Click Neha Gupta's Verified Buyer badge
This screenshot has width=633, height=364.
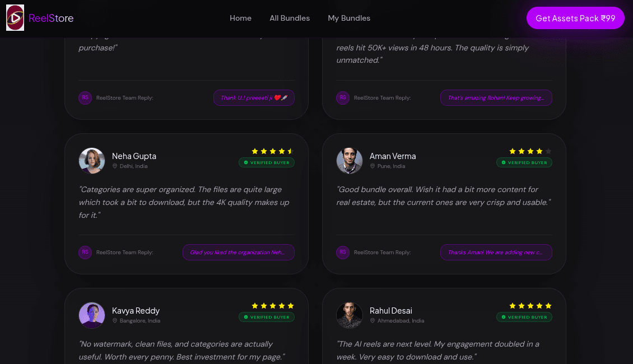point(267,162)
